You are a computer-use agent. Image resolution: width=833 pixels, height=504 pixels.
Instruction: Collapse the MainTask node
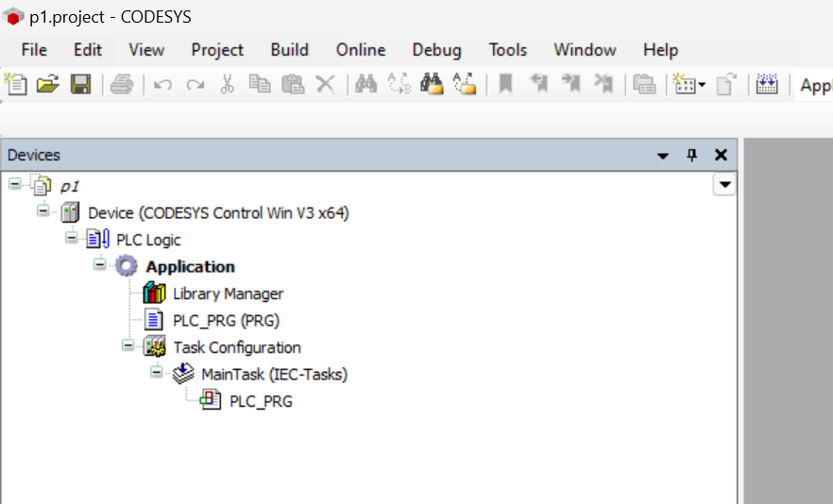156,372
